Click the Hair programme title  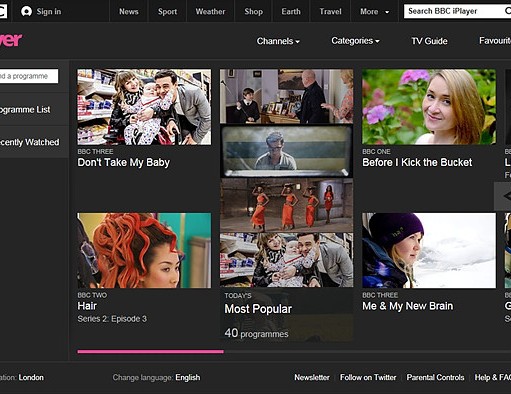pyautogui.click(x=87, y=306)
